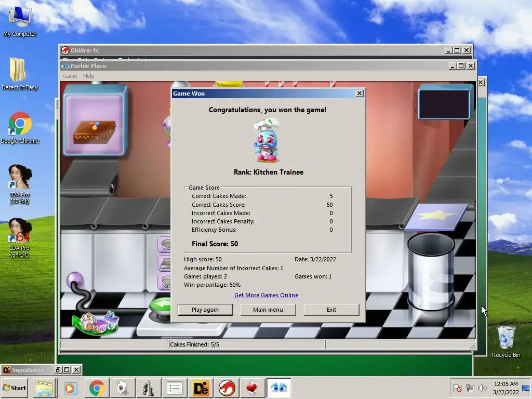Click the Exit button in Game Won dialog
The image size is (532, 399).
331,310
